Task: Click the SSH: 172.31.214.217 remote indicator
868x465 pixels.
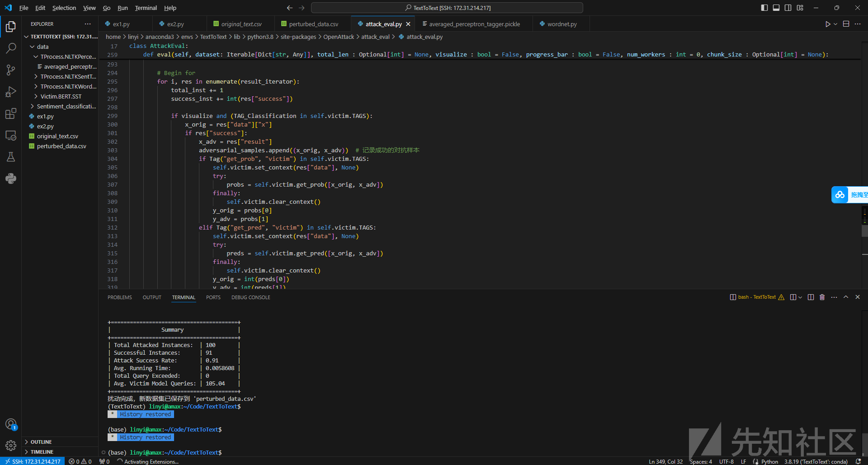Action: click(33, 461)
